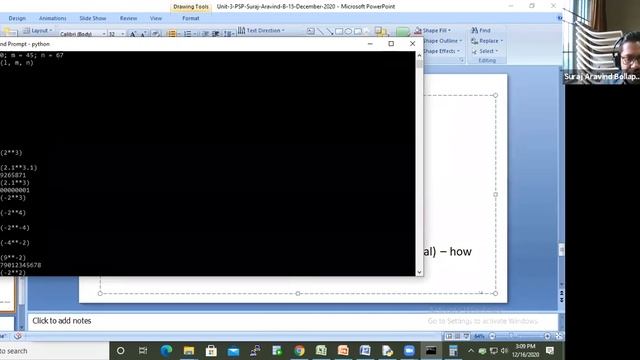
Task: Switch to Word on taskbar
Action: [x=365, y=351]
